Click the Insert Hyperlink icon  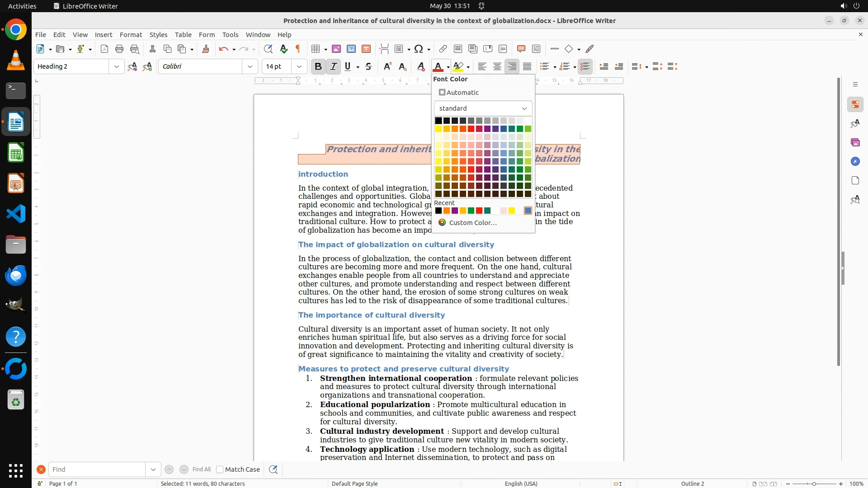point(443,49)
